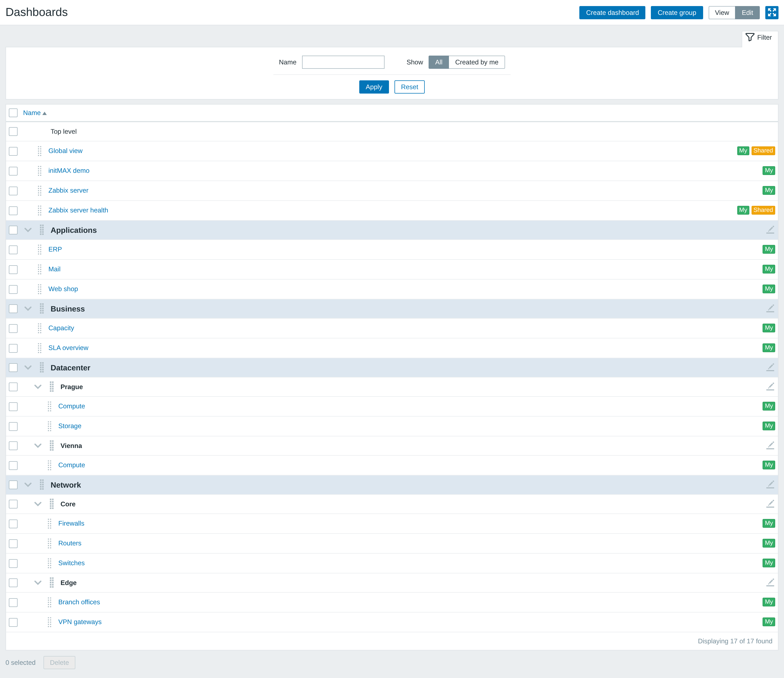Image resolution: width=784 pixels, height=678 pixels.
Task: Check the Mail dashboard checkbox
Action: (13, 269)
